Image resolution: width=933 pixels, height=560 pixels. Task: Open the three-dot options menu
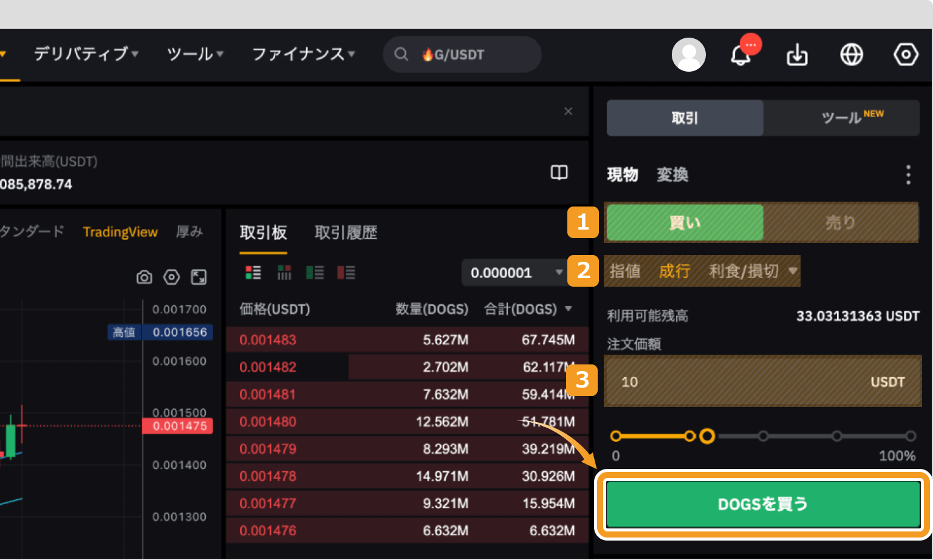(x=908, y=174)
